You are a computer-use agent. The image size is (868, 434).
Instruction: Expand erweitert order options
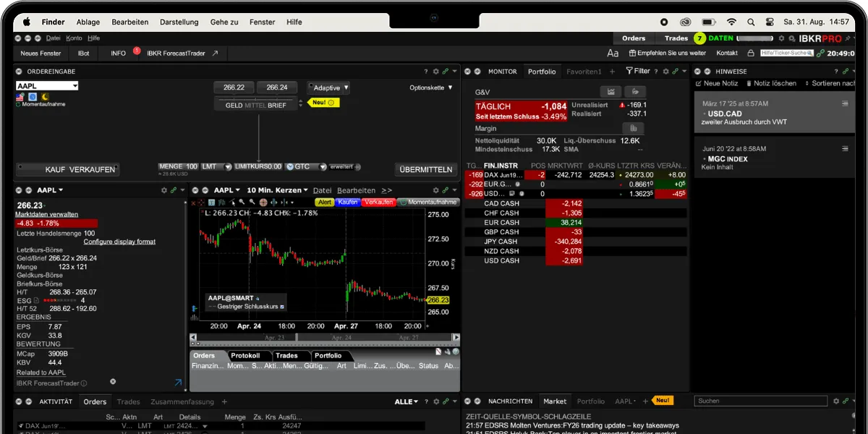[x=345, y=166]
